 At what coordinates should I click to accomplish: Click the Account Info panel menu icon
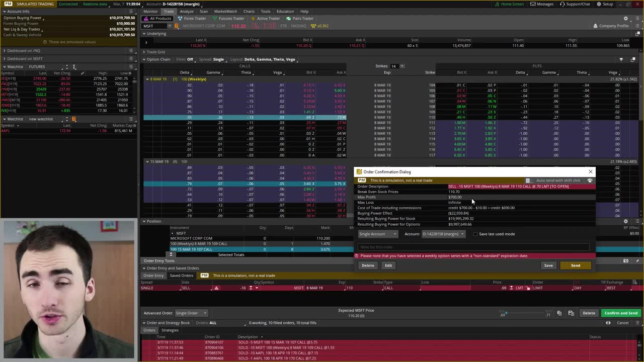tap(131, 11)
